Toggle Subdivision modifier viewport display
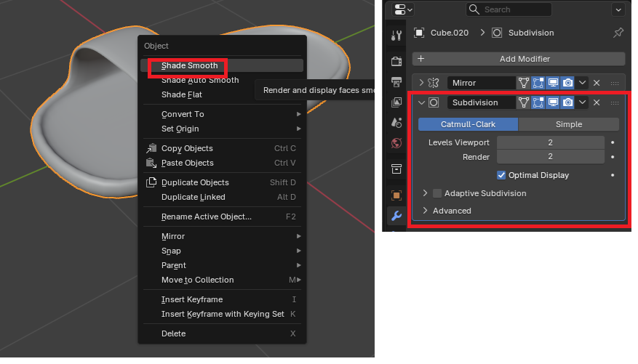 point(554,102)
